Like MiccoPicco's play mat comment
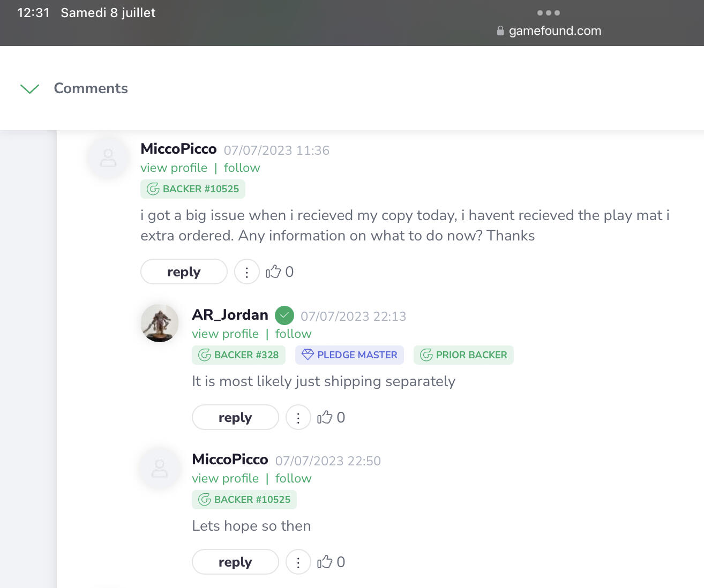Image resolution: width=704 pixels, height=588 pixels. pyautogui.click(x=274, y=272)
